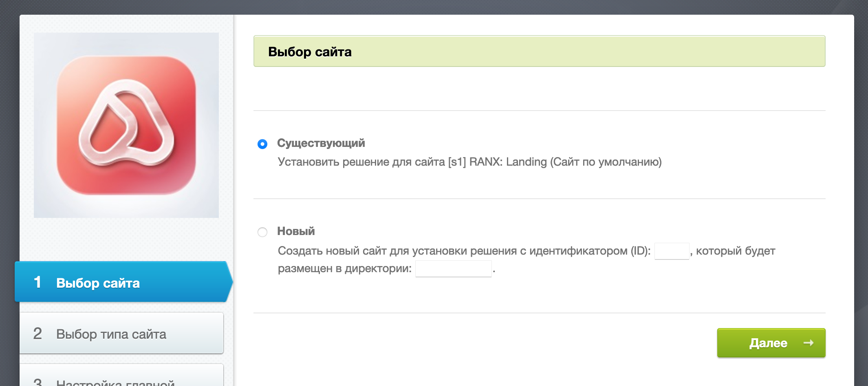Click the number 1 on active step

pos(37,282)
